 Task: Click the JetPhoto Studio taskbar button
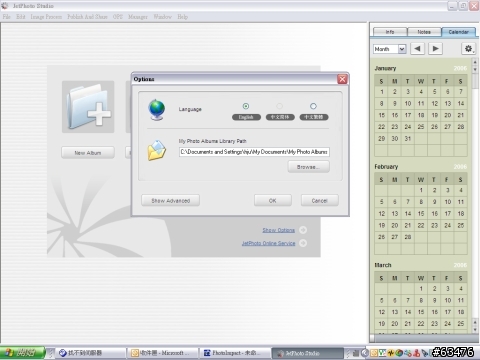307,353
